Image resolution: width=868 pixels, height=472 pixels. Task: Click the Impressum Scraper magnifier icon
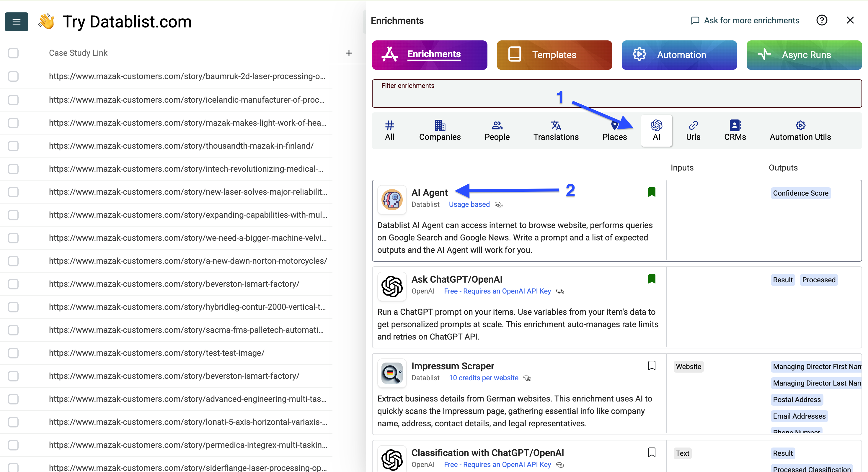(x=392, y=373)
